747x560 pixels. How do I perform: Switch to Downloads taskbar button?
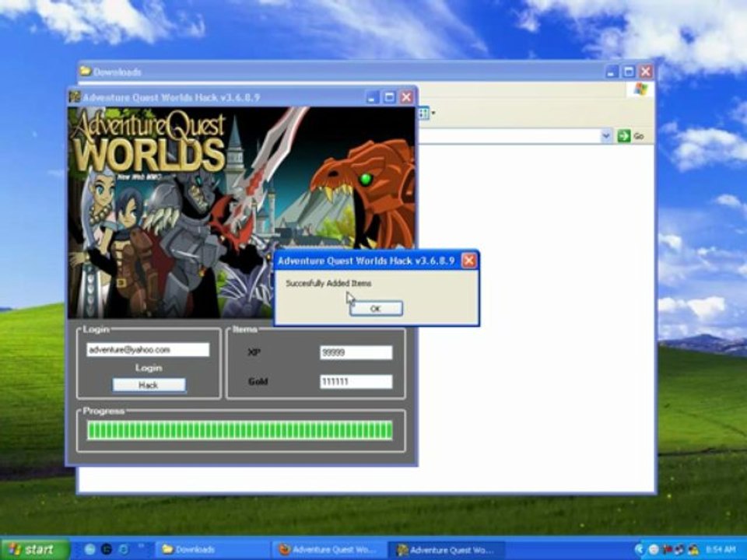pyautogui.click(x=212, y=550)
